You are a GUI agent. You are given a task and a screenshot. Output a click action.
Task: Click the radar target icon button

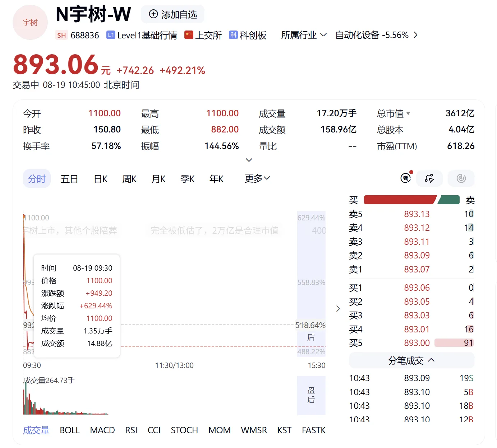click(x=461, y=178)
